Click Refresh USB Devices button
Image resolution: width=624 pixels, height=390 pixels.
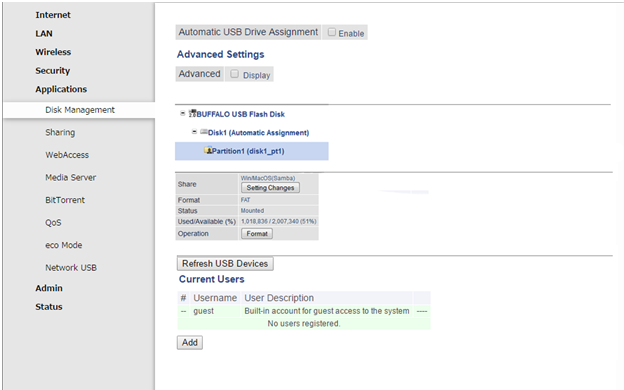coord(225,263)
